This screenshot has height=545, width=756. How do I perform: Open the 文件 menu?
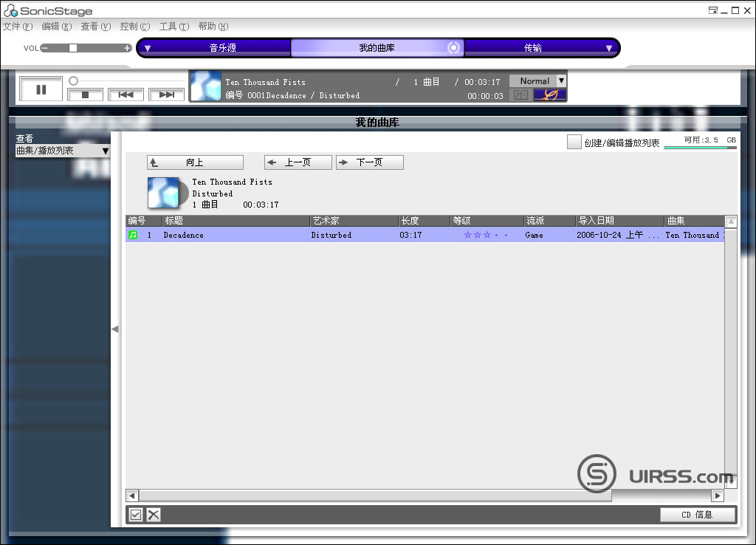[x=18, y=27]
